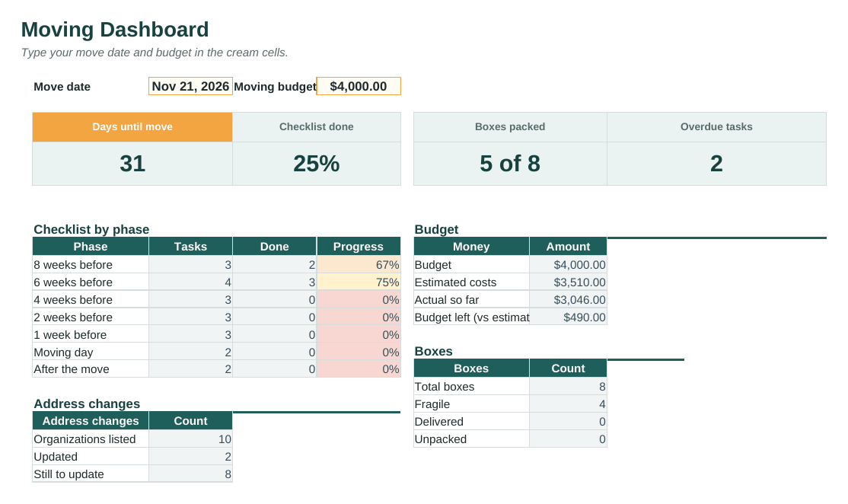The height and width of the screenshot is (504, 848).
Task: Select the Fragile count value 4
Action: tap(568, 404)
